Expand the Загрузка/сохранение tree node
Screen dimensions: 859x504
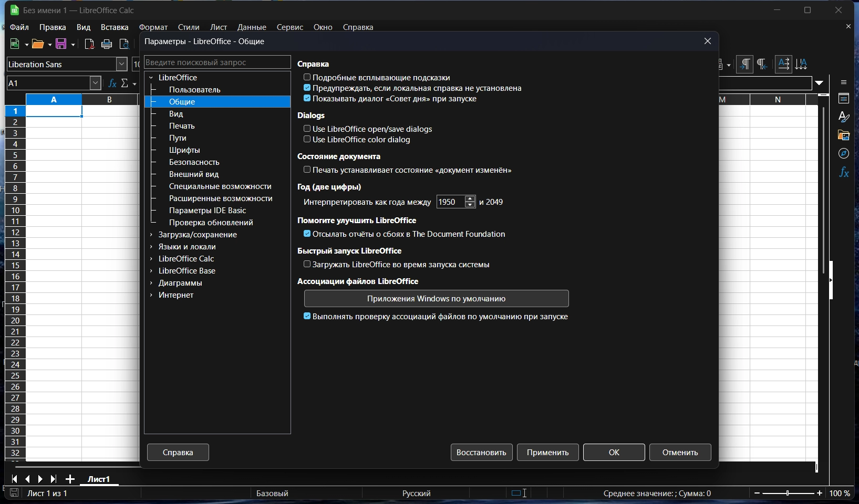click(151, 235)
